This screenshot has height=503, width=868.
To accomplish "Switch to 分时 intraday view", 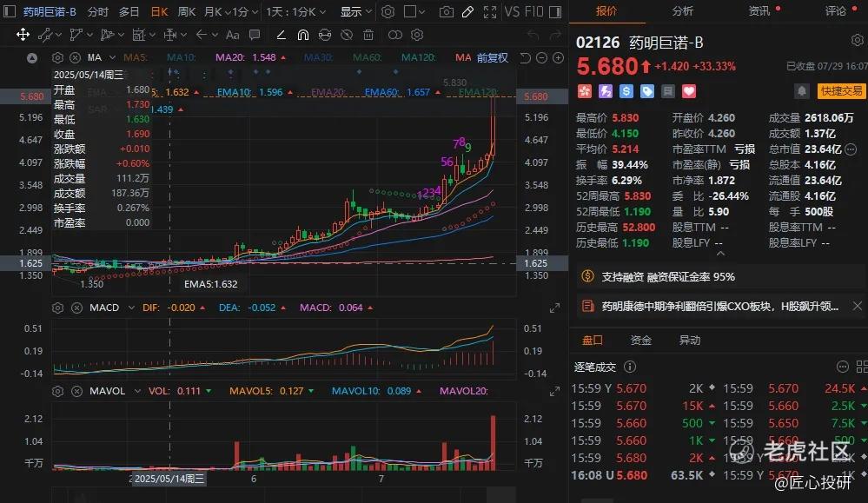I will pos(98,11).
